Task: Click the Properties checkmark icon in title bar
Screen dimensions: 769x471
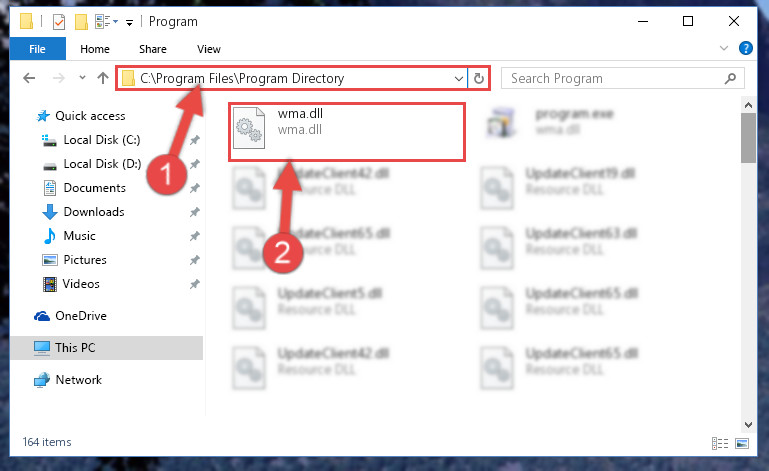Action: [x=59, y=22]
